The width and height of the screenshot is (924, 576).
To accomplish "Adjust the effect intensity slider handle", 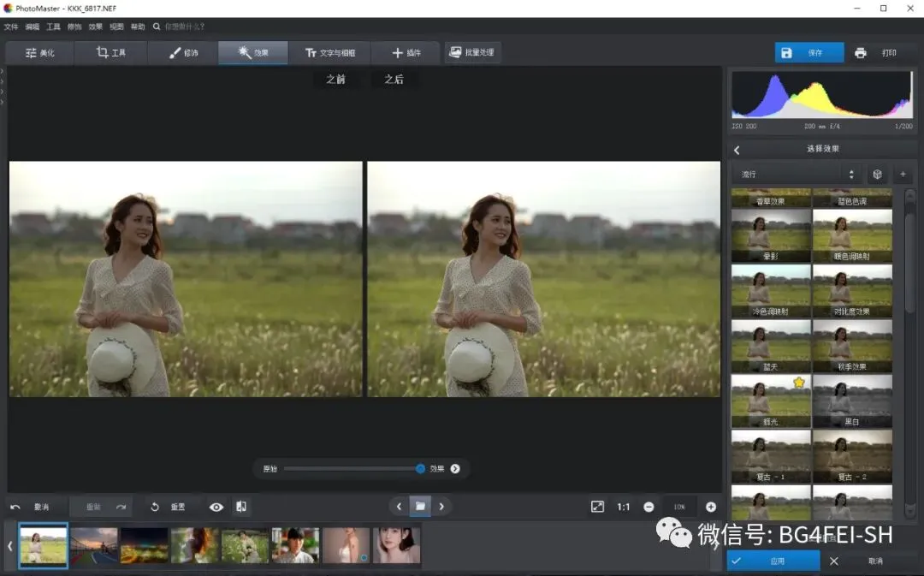I will (x=420, y=468).
